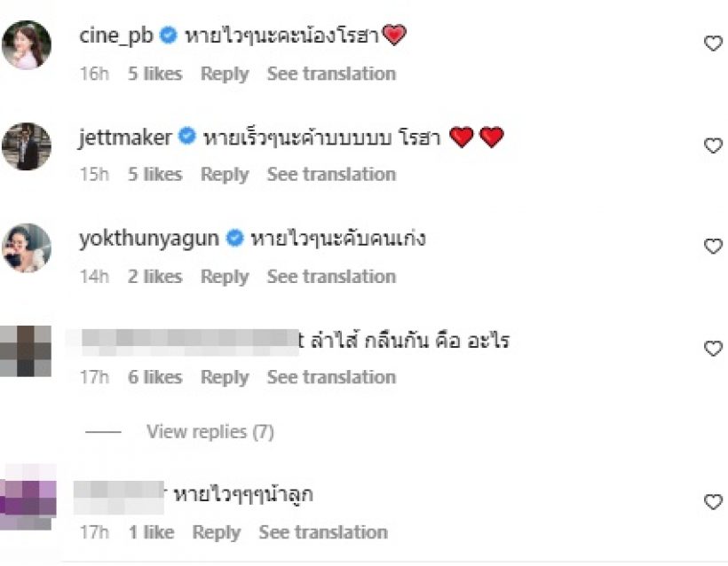Viewport: 728px width, 566px height.
Task: Tap the heart beside yokthunyagun's comment
Action: [x=713, y=247]
